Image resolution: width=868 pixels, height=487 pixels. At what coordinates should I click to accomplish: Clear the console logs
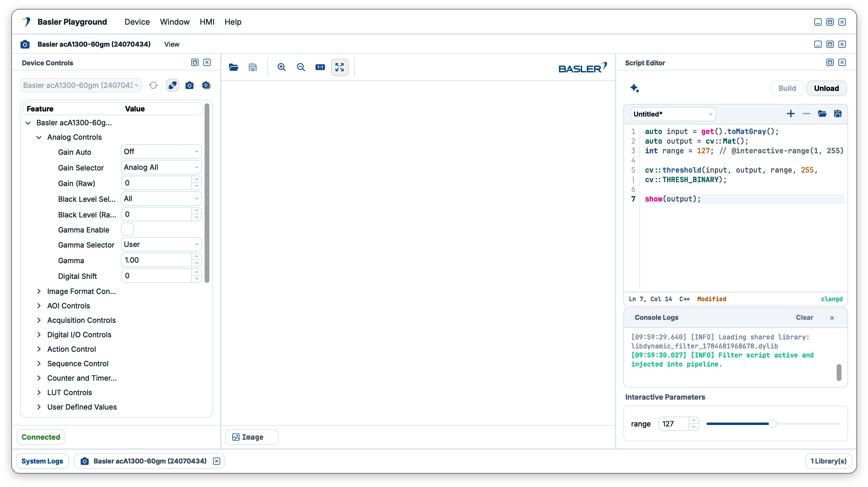pyautogui.click(x=804, y=318)
